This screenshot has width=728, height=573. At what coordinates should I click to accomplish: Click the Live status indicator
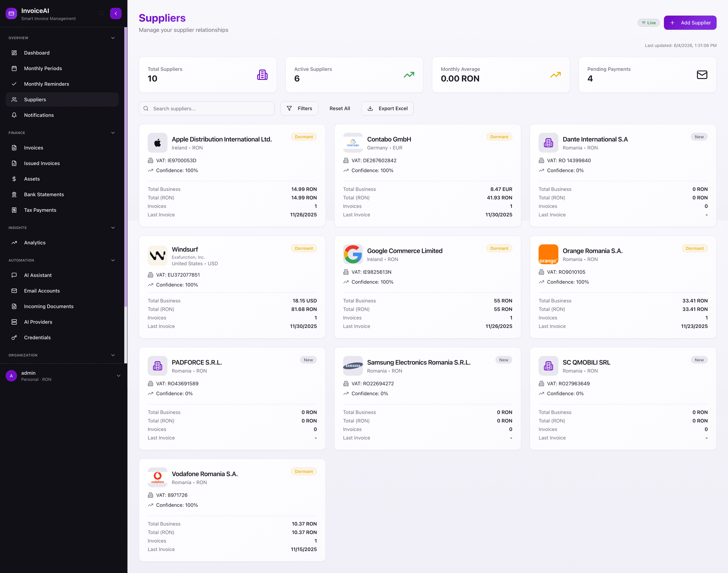tap(649, 23)
